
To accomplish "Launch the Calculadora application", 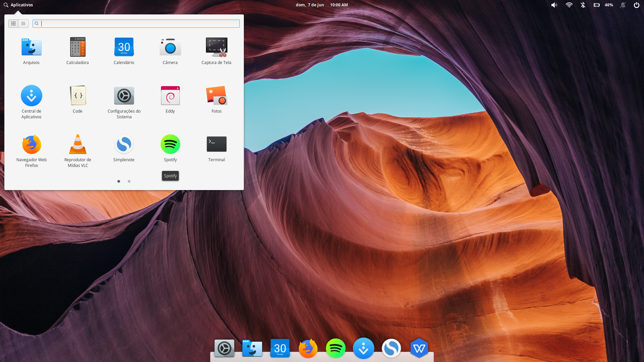I will click(x=77, y=47).
